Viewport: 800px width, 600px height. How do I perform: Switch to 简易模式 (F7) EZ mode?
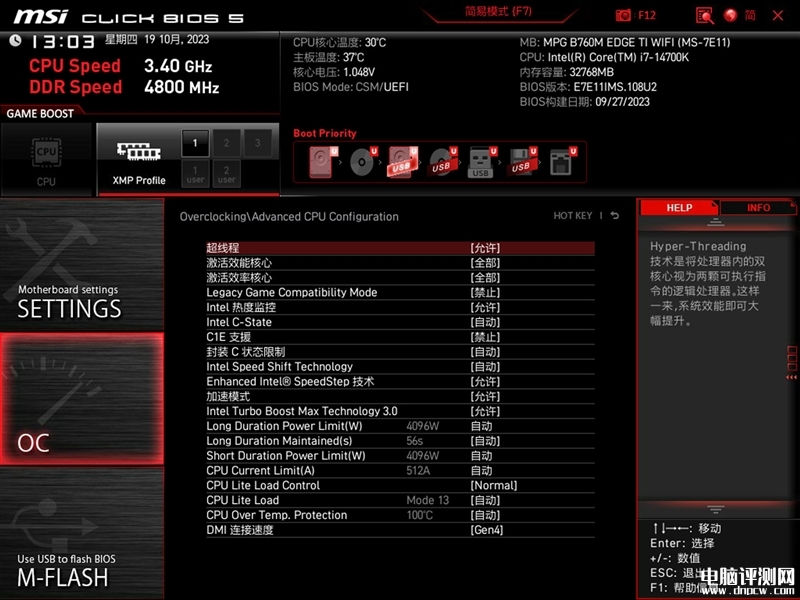[498, 12]
